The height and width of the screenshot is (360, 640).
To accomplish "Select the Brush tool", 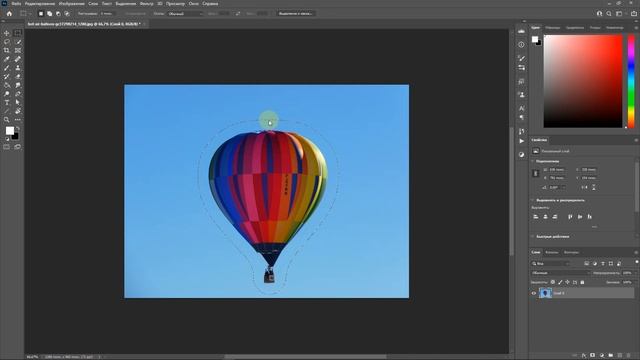I will point(7,68).
